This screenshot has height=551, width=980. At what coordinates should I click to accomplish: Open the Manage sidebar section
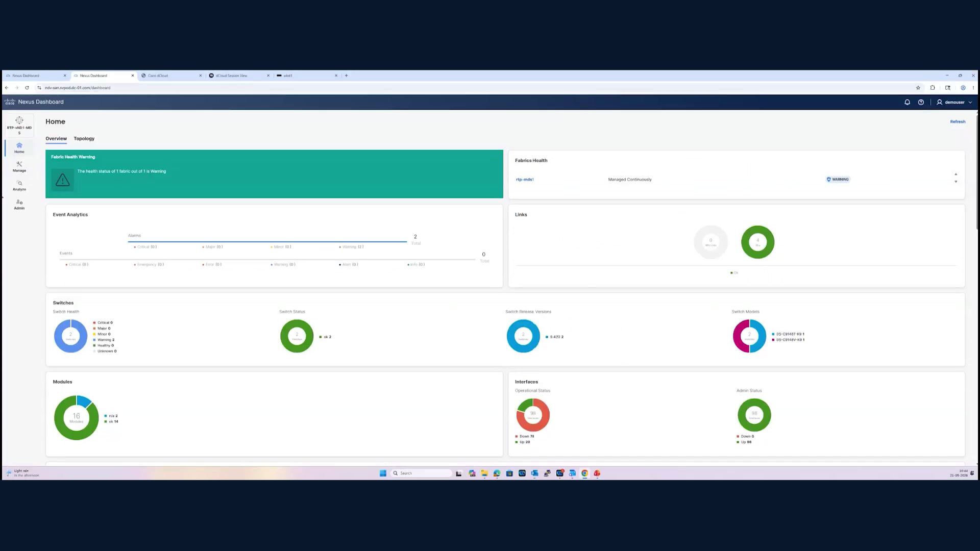coord(19,167)
